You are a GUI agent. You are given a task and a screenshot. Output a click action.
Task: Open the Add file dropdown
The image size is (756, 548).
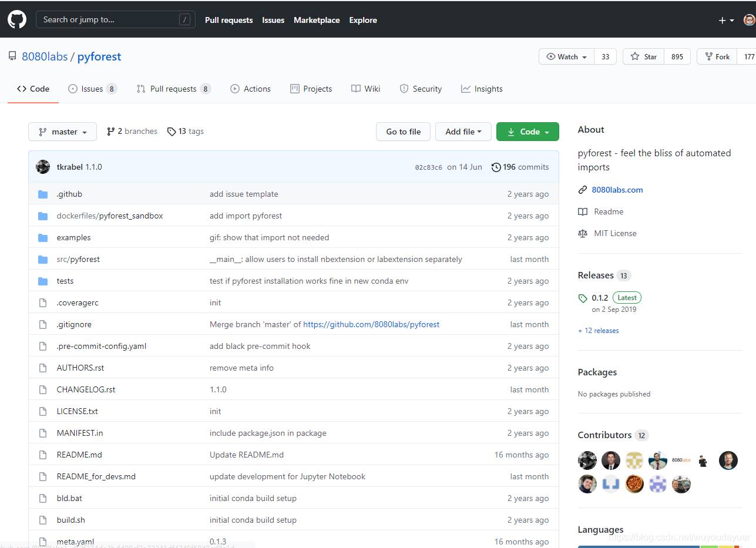(x=463, y=132)
